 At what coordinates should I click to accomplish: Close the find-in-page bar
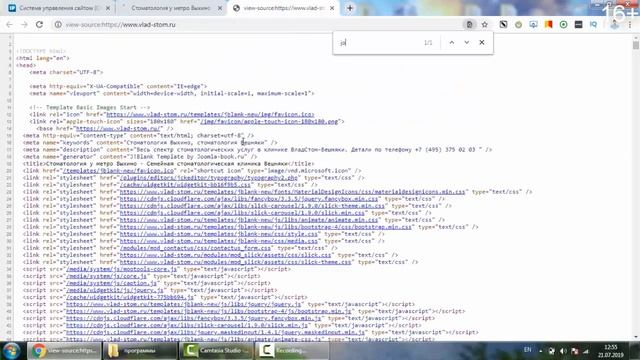pyautogui.click(x=482, y=42)
